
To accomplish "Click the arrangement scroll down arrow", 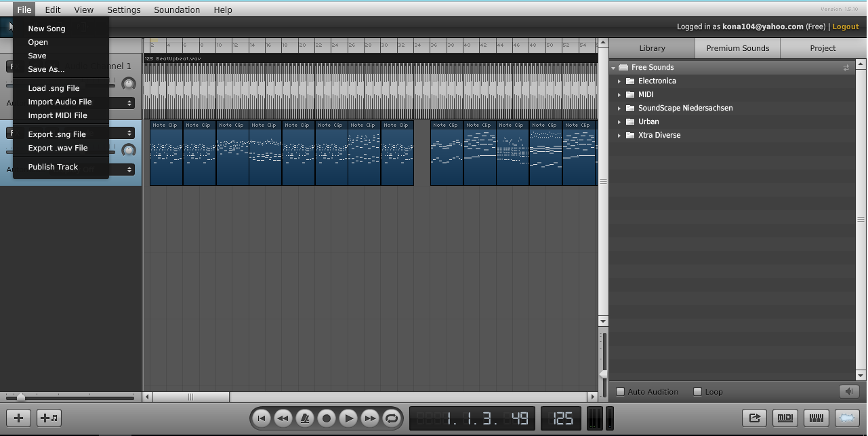I will (x=603, y=321).
